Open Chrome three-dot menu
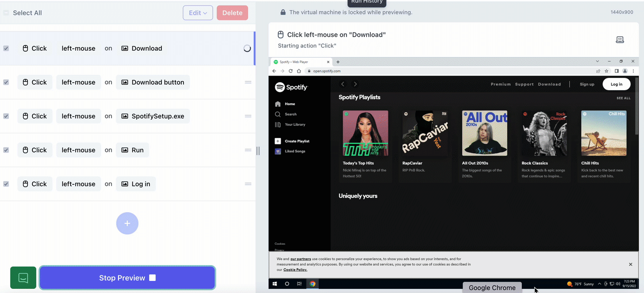Screen dimensions: 644x293 pyautogui.click(x=632, y=71)
